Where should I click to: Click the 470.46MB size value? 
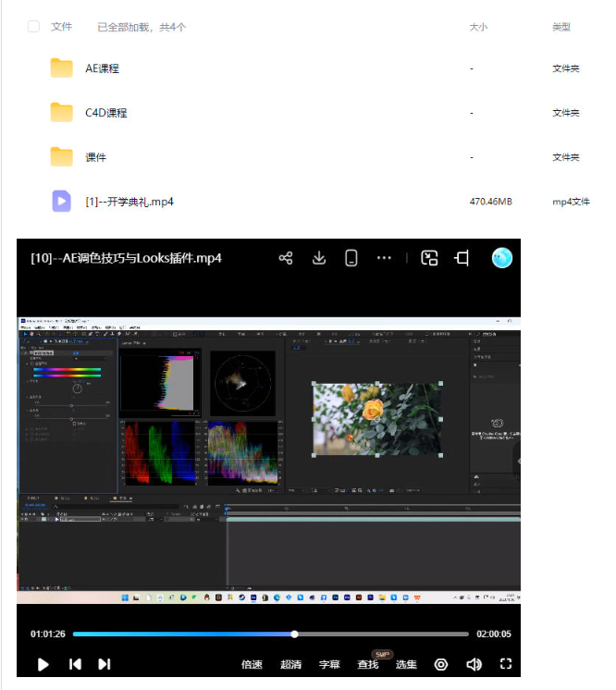pos(490,202)
